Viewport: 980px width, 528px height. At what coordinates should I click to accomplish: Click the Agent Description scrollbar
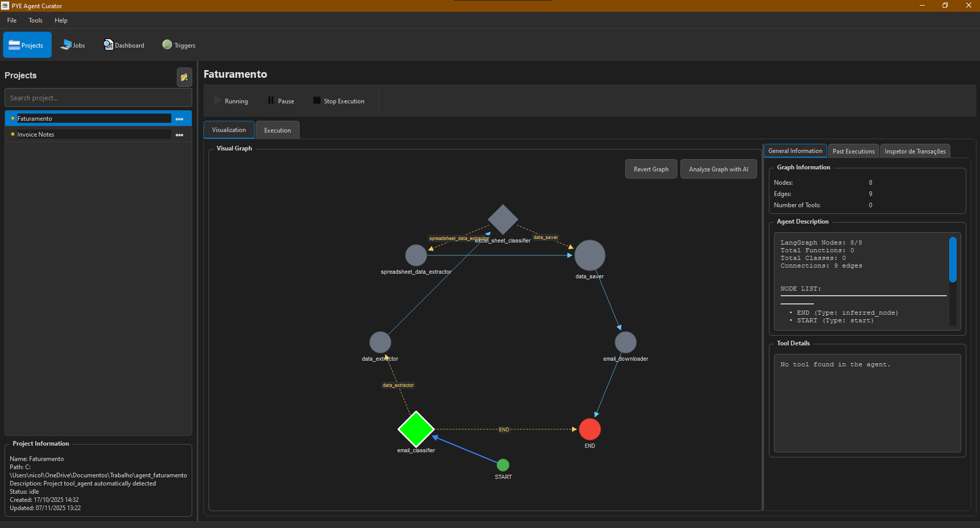coord(953,260)
